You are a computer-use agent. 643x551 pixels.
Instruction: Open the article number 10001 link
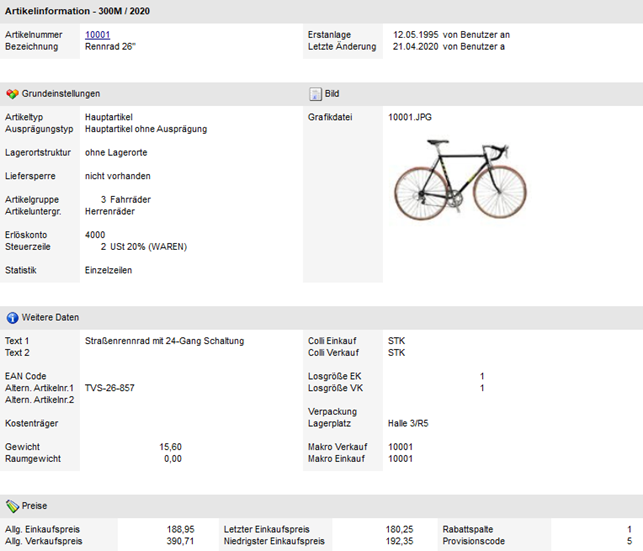tap(97, 35)
